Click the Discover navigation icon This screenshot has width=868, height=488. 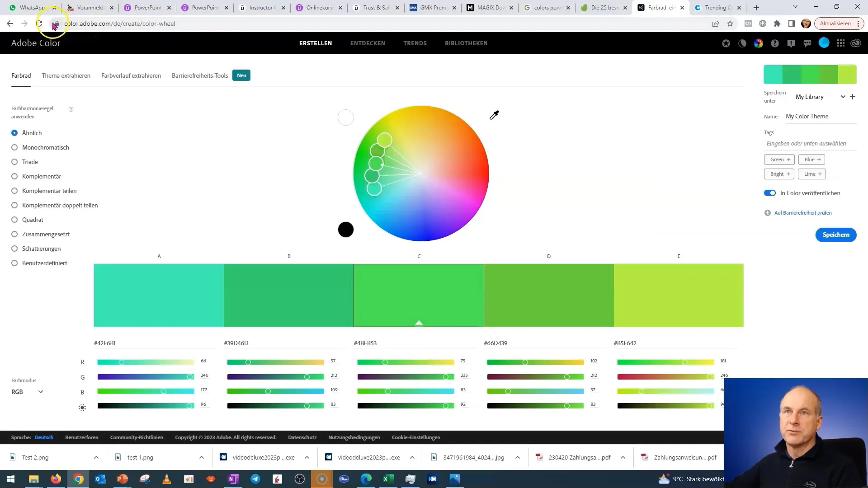coord(368,43)
